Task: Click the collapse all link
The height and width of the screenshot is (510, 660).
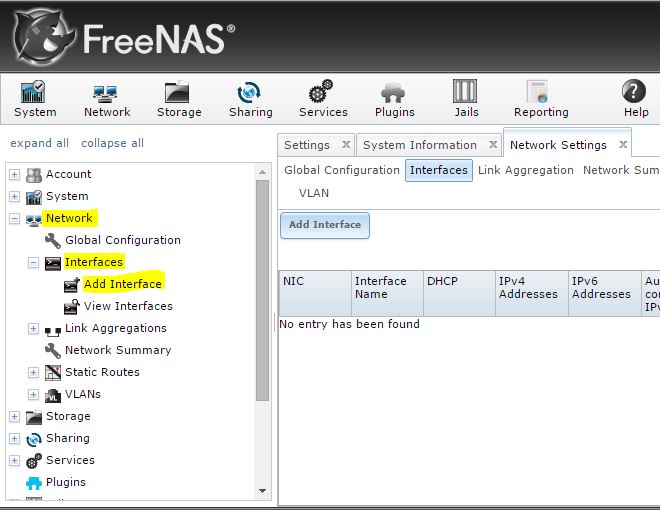Action: [x=112, y=143]
